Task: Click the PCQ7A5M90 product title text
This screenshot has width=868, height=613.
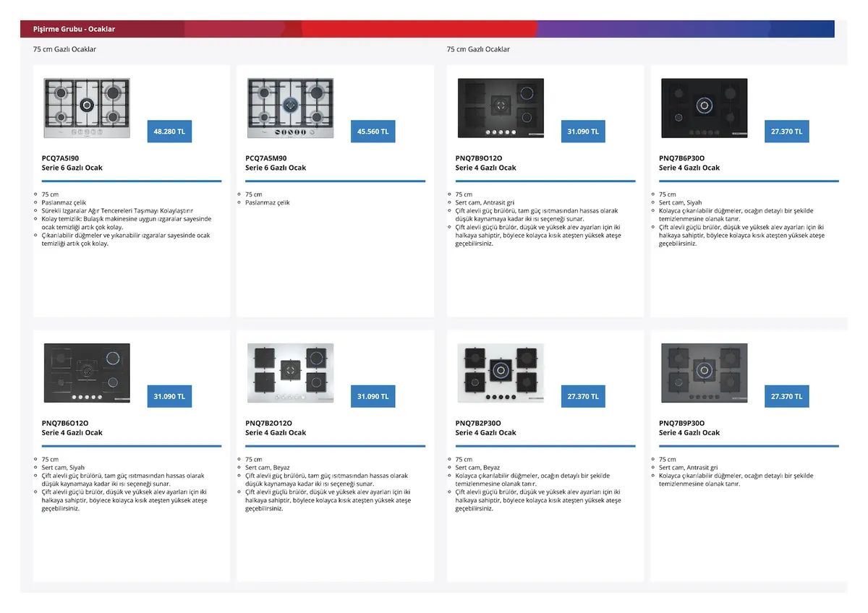Action: (x=275, y=163)
